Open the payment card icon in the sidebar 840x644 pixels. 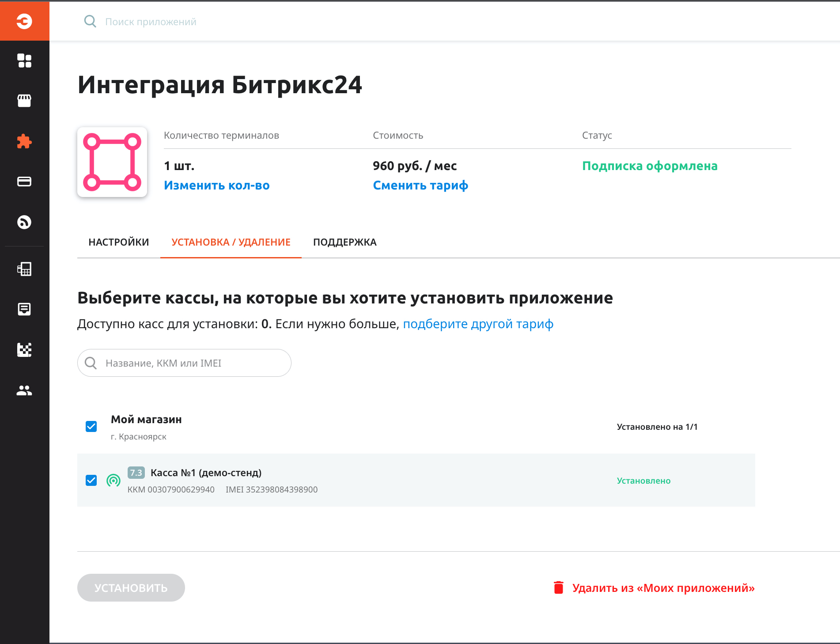click(x=24, y=182)
